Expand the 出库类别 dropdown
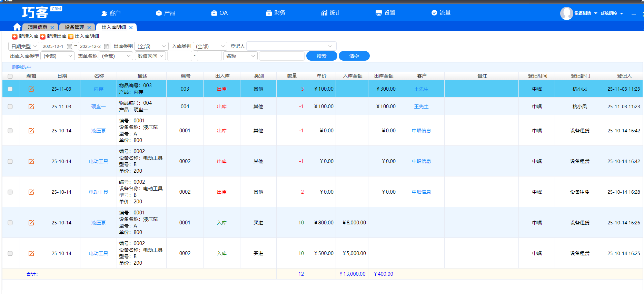 tap(151, 46)
